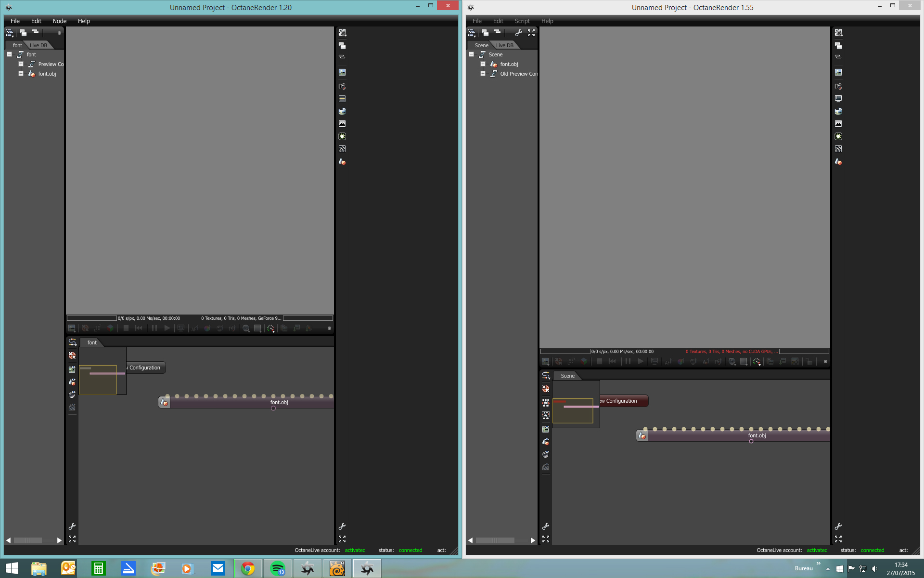
Task: Click the auto-arrange nodes icon below recenter in 1.55
Action: point(546,402)
